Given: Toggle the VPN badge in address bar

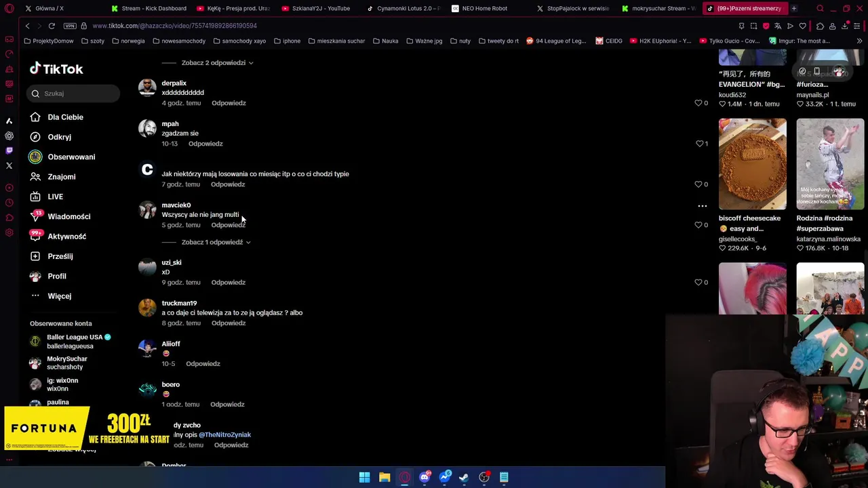Looking at the screenshot, I should click(70, 26).
